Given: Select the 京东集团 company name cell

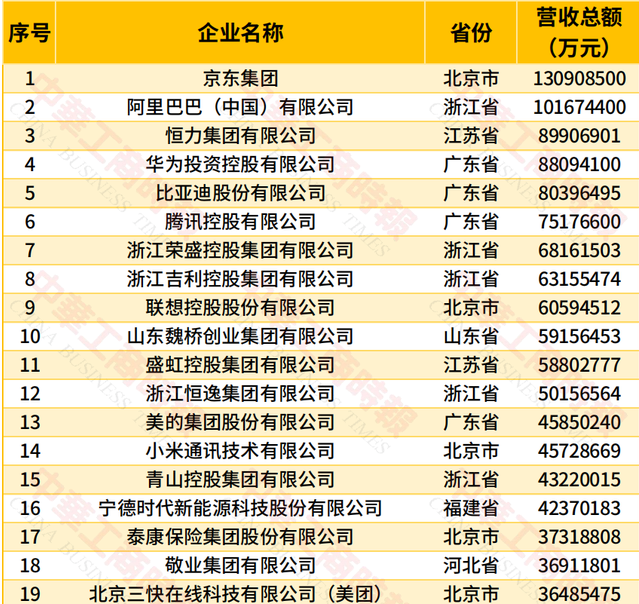Looking at the screenshot, I should [x=240, y=78].
